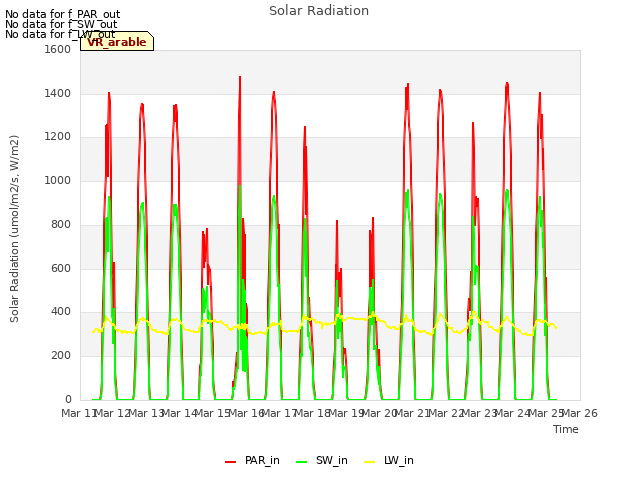Click the 1000 y-axis tick label
Image resolution: width=640 pixels, height=480 pixels.
click(58, 180)
